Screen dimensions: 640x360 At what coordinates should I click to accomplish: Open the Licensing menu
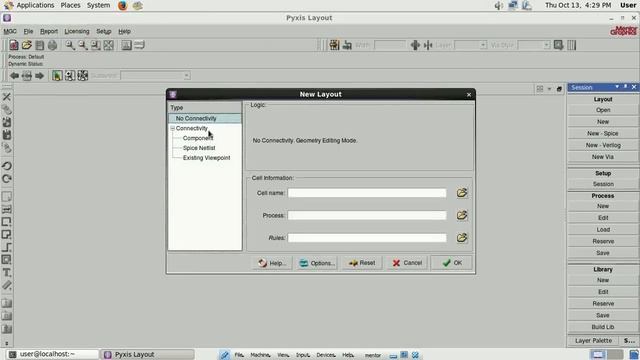(x=77, y=31)
